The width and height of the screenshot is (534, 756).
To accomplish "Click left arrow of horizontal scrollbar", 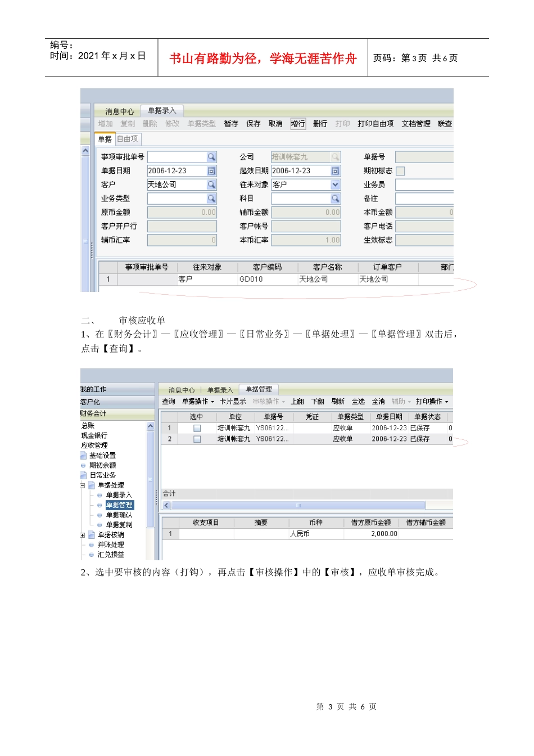I will pyautogui.click(x=166, y=505).
